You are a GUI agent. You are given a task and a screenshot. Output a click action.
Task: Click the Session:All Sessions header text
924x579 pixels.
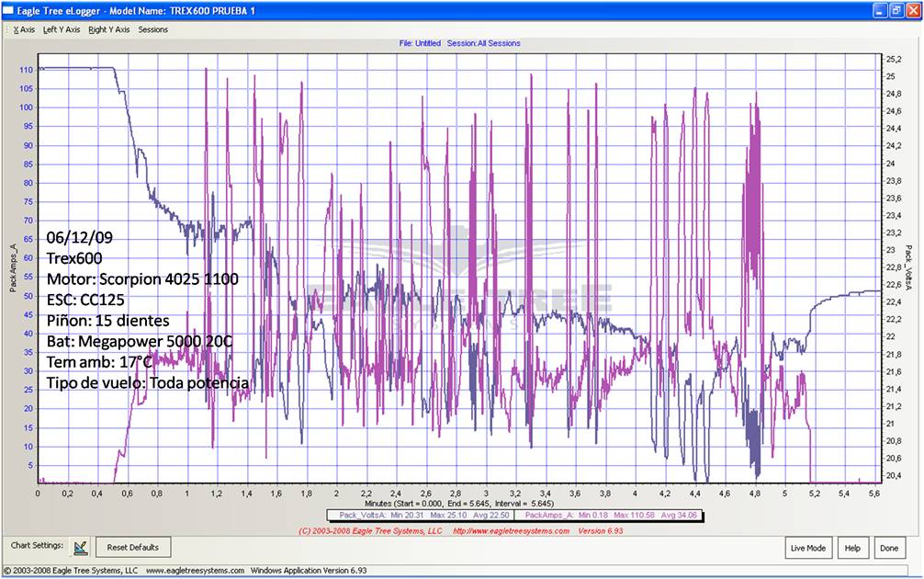pos(483,43)
